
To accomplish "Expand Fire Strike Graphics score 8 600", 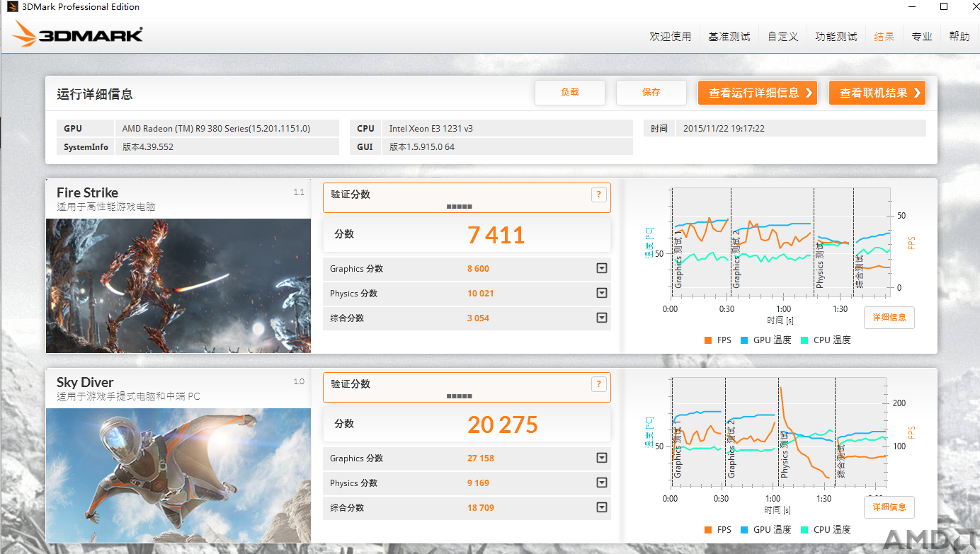I will click(602, 269).
